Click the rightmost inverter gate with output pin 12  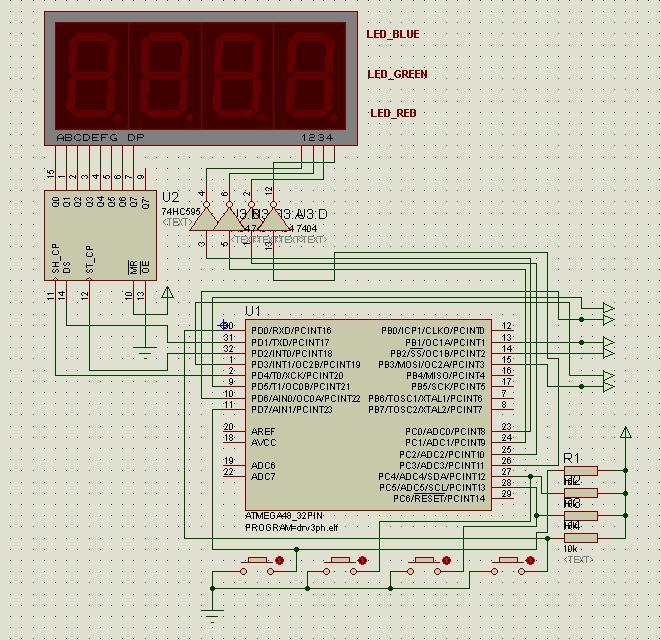pos(274,219)
